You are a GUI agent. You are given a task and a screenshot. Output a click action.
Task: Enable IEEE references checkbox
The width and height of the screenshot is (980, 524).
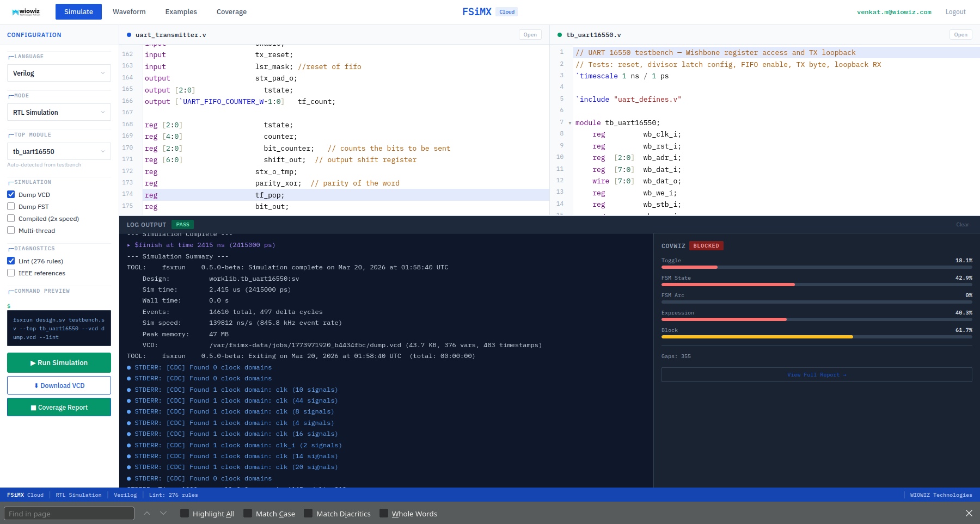(x=11, y=273)
